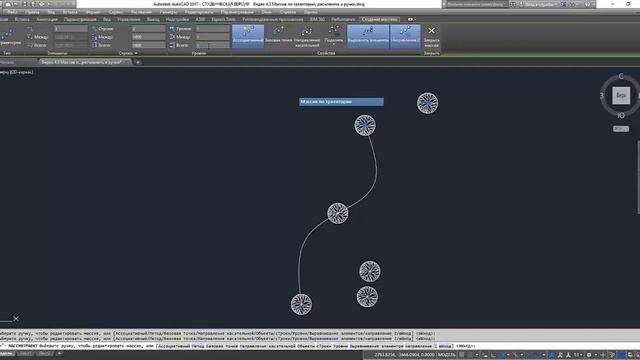Image resolution: width=640 pixels, height=360 pixels.
Task: Open the Файл menu
Action: (x=12, y=12)
